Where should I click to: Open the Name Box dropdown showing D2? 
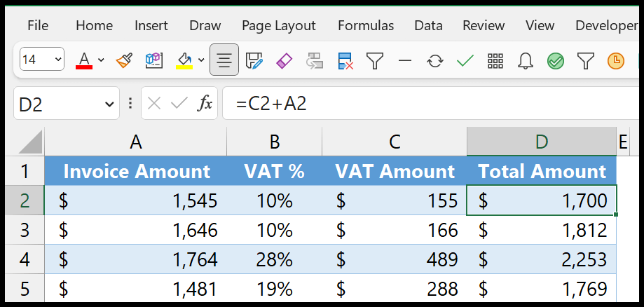[109, 104]
